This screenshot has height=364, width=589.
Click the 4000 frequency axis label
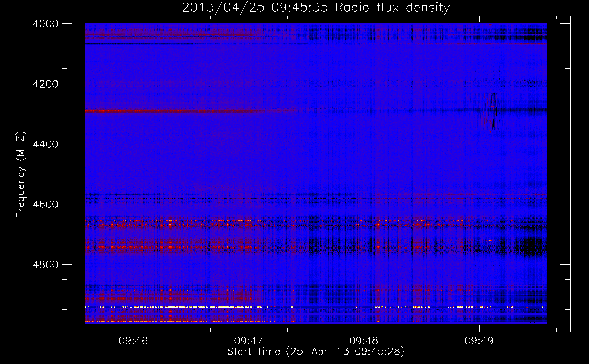point(46,24)
